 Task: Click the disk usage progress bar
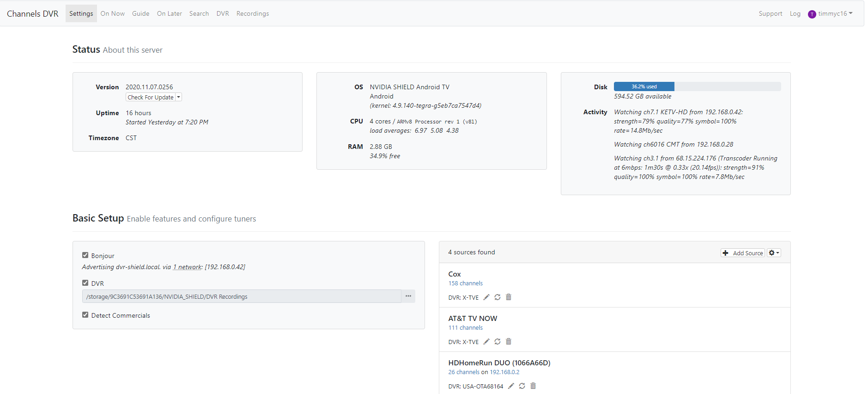point(697,86)
